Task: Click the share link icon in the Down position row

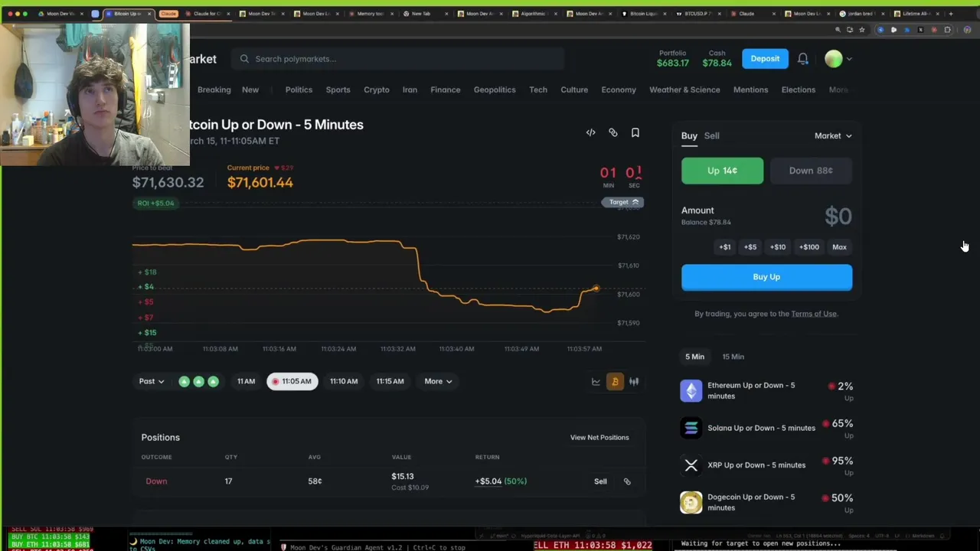Action: pyautogui.click(x=627, y=481)
